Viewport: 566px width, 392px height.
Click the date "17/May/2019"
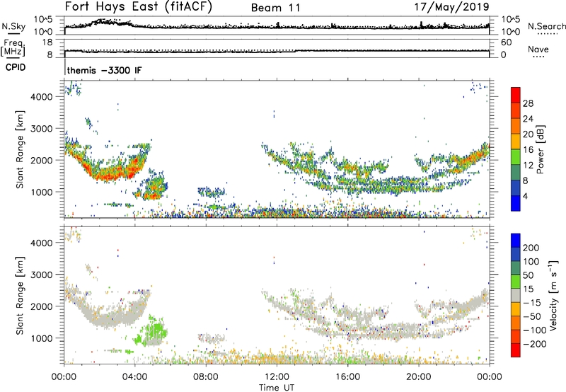click(x=451, y=7)
